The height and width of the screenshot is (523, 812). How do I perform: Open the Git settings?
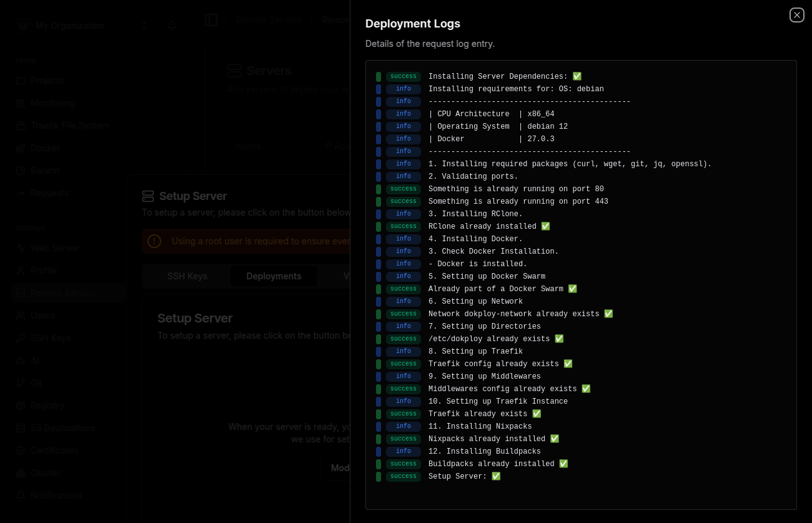point(36,383)
